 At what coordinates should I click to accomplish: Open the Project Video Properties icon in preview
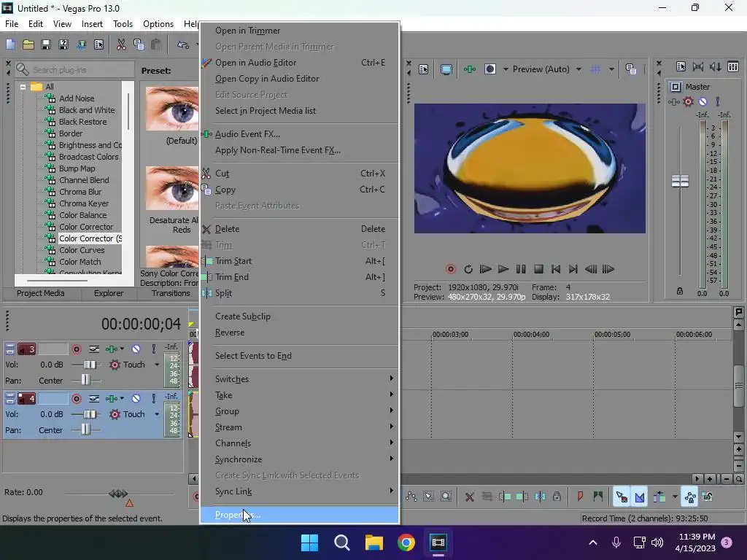click(x=424, y=69)
